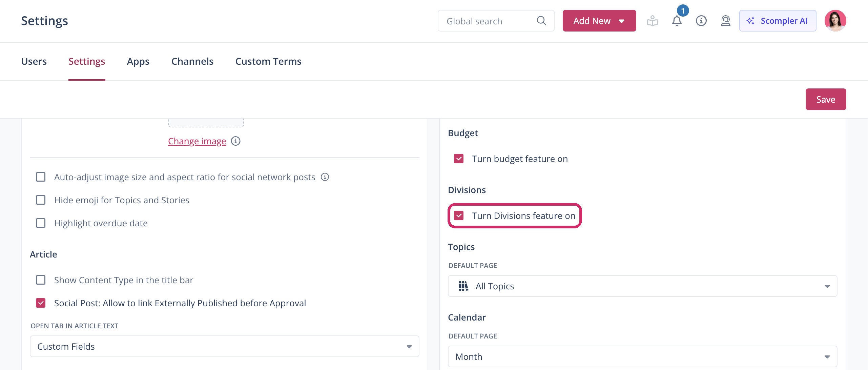Open the Add New dropdown
The width and height of the screenshot is (868, 370).
(x=599, y=21)
